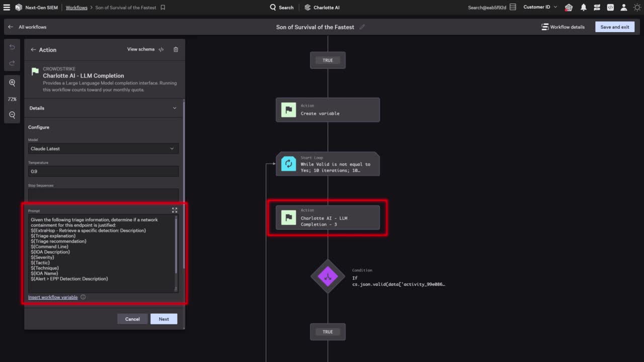Click the ${Command Line} variable in prompt

point(49,246)
